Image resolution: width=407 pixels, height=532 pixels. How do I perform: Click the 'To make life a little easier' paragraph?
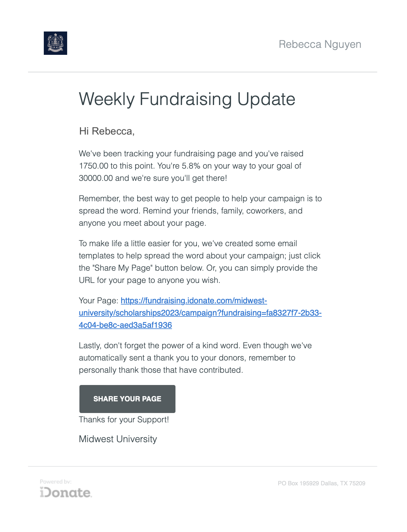200,262
